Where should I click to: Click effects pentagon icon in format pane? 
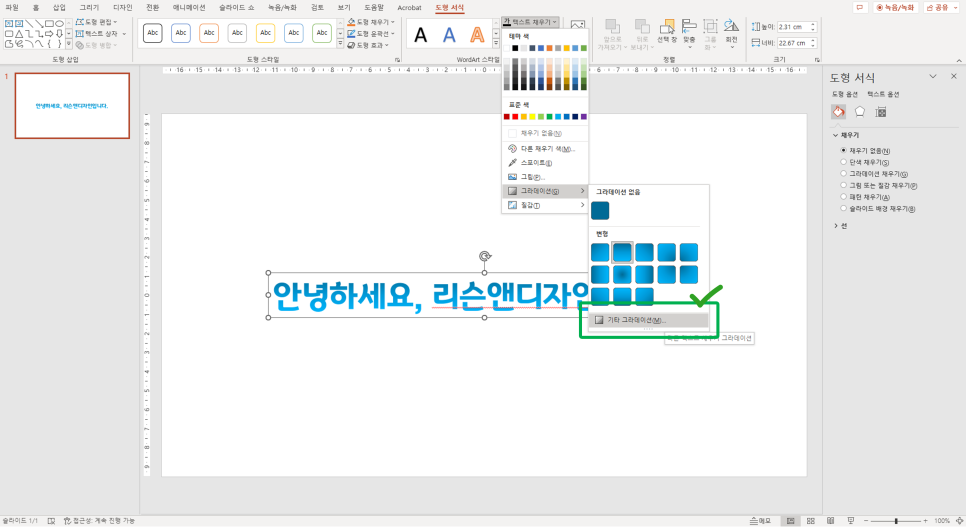coord(859,112)
